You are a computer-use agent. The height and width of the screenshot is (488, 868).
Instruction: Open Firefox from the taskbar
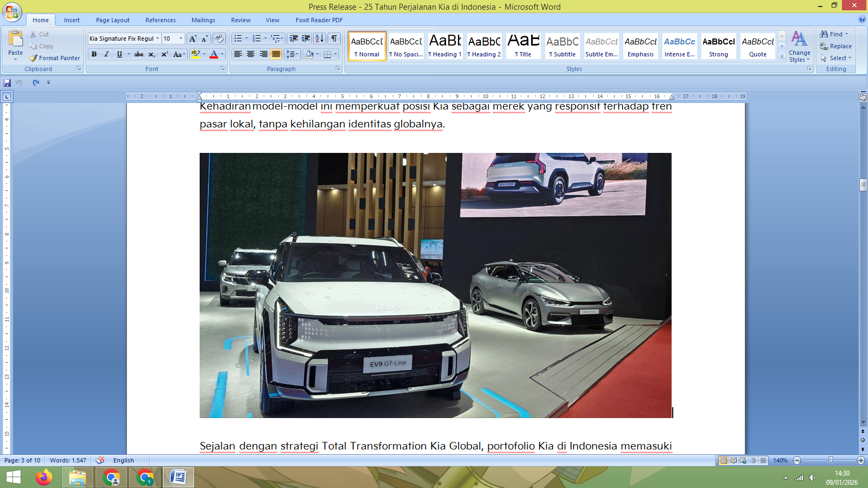[x=44, y=478]
